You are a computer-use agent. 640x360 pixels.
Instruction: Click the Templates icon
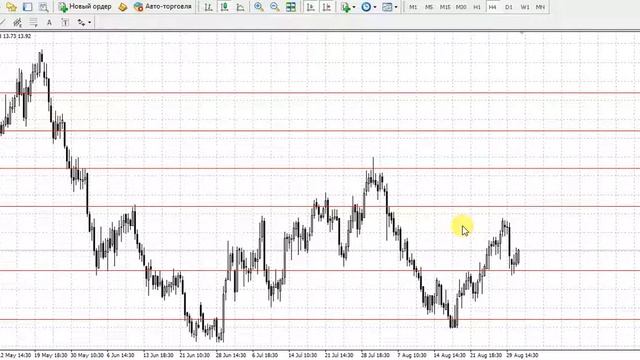coord(387,7)
